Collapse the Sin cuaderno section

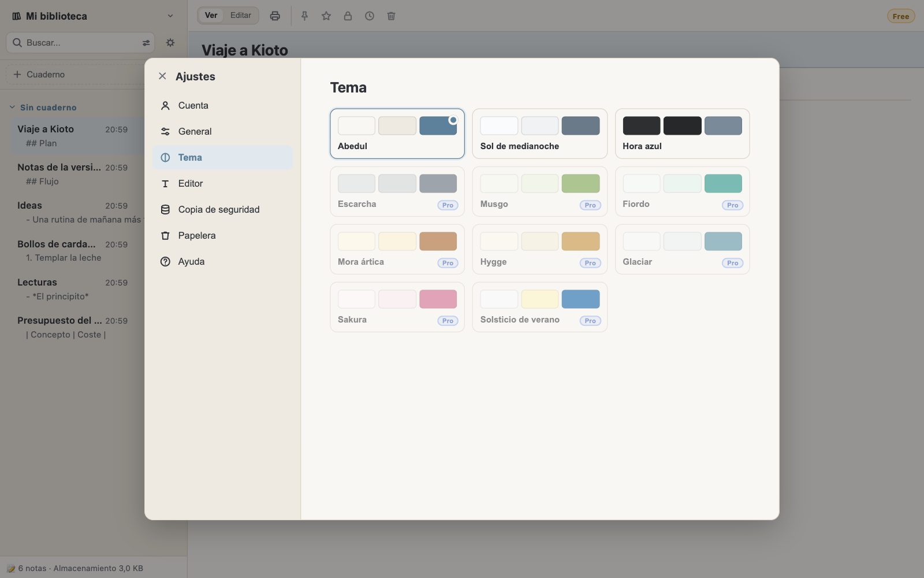coord(12,107)
